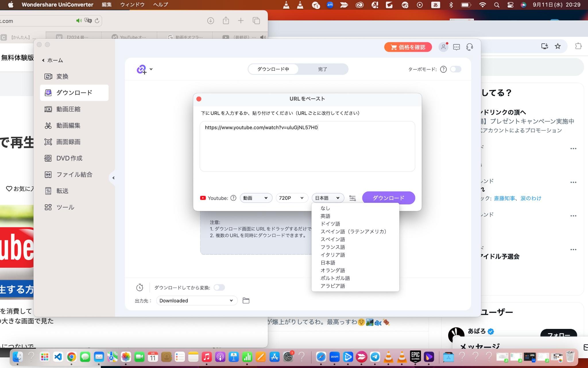This screenshot has width=588, height=368.
Task: Show Safari tab overview icon
Action: click(x=256, y=21)
